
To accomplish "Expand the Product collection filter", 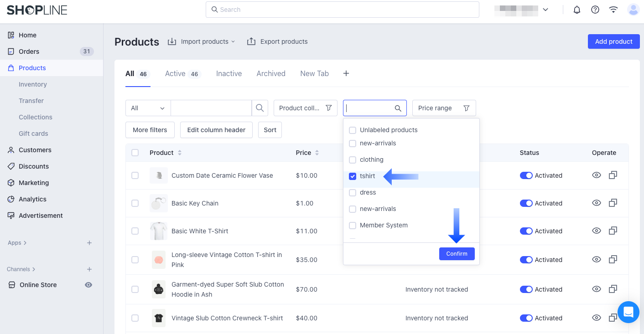I will (x=305, y=108).
